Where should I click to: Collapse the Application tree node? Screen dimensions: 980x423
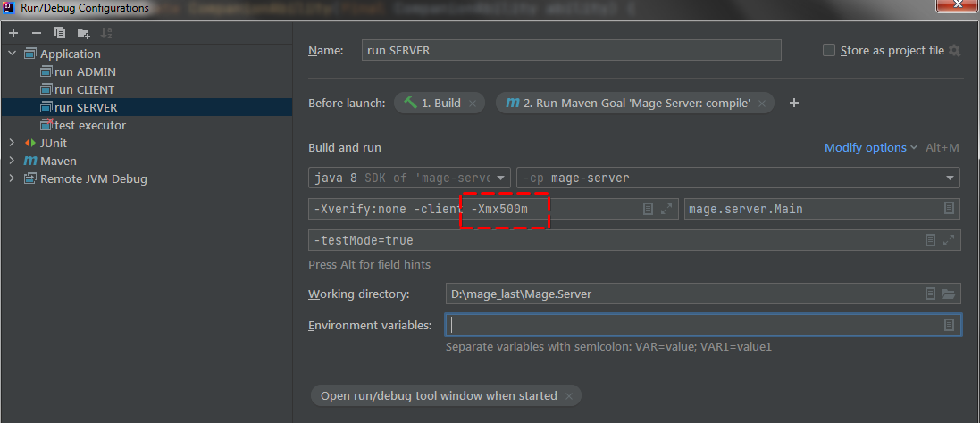13,54
